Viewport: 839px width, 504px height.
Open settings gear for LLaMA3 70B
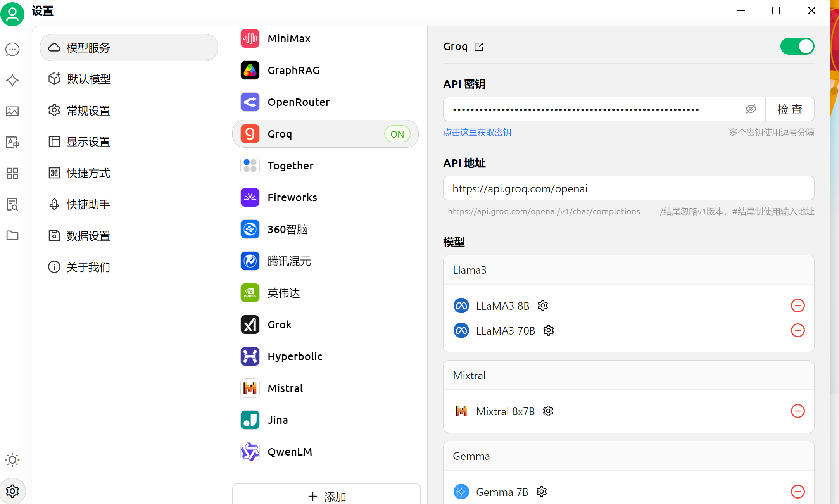point(549,330)
